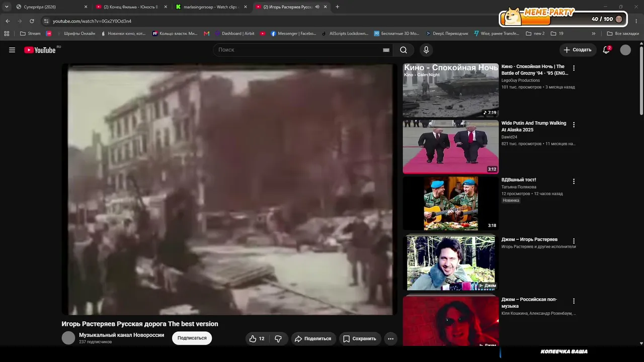Switch to the Конец Фильма tab

click(131, 7)
